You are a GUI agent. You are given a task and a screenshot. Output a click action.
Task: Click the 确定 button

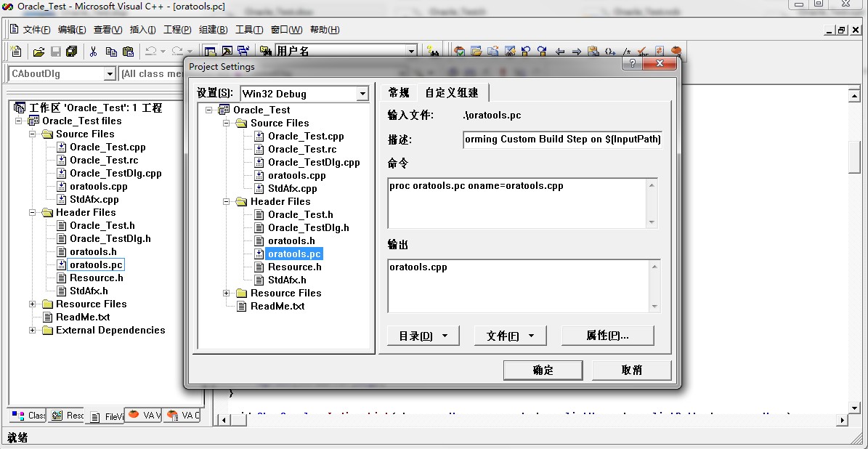click(x=543, y=371)
